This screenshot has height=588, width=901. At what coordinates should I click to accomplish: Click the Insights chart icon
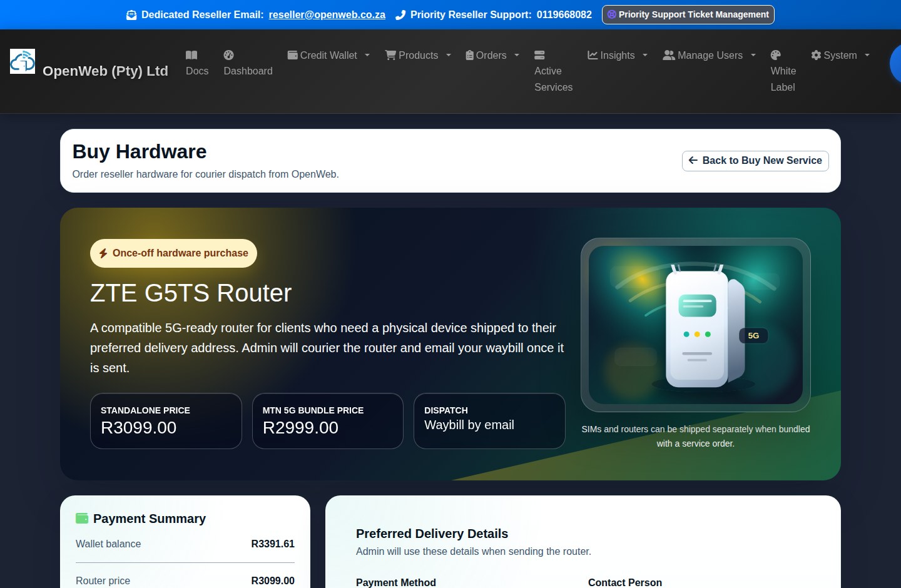click(x=593, y=55)
